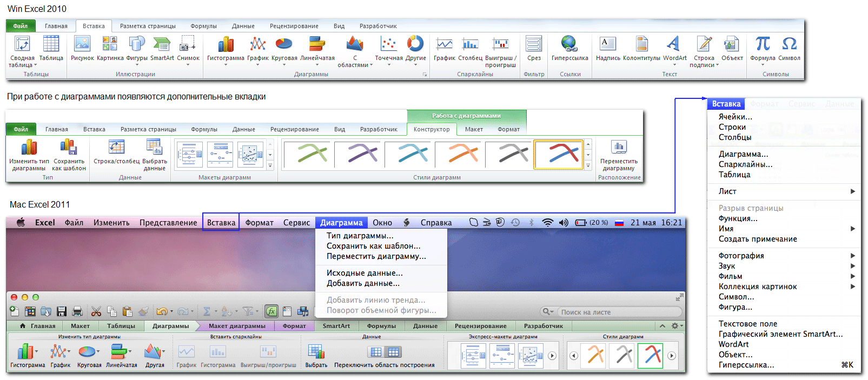Viewport: 868px width, 380px height.
Task: Click the Wi-Fi icon in the Mac menu bar
Action: point(548,222)
